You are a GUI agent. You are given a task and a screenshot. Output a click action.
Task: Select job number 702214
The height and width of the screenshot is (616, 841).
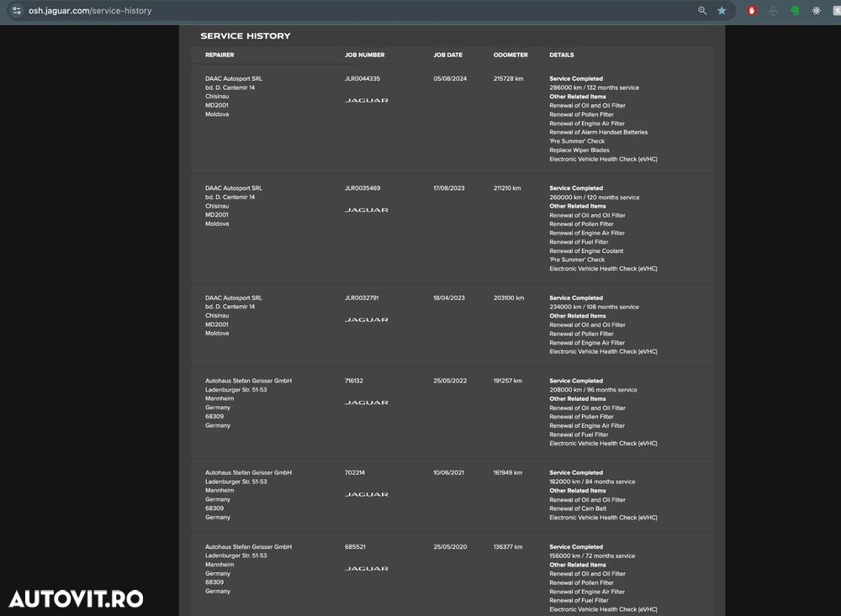click(355, 472)
